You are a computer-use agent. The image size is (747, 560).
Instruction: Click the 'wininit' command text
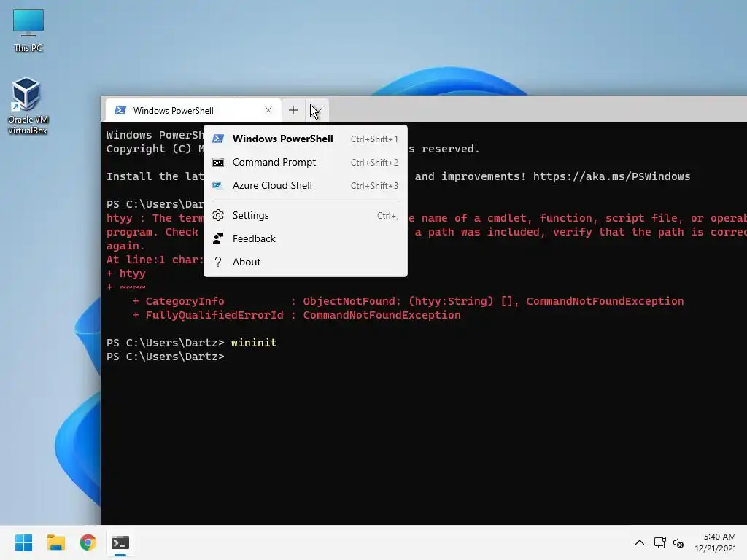[254, 343]
